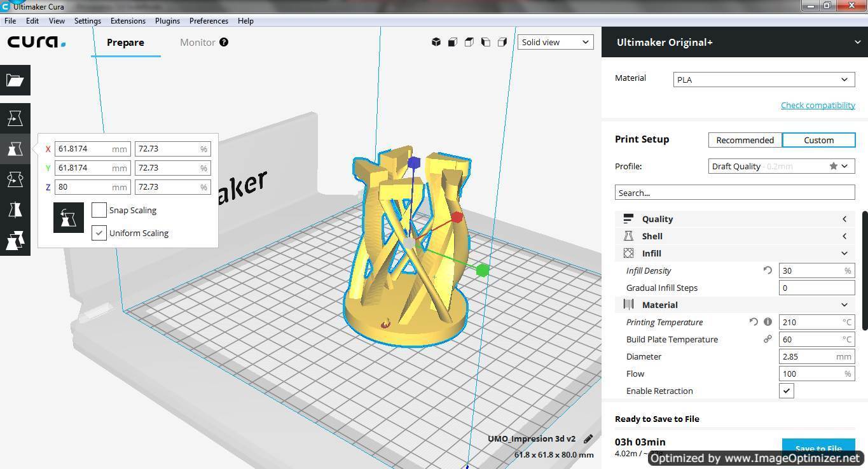
Task: Click the pencil icon to rename job
Action: [x=588, y=438]
